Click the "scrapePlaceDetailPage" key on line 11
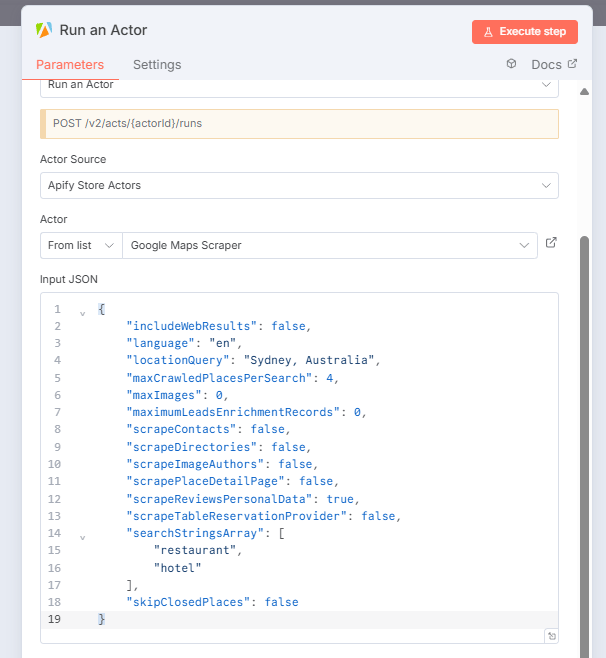 click(x=205, y=481)
